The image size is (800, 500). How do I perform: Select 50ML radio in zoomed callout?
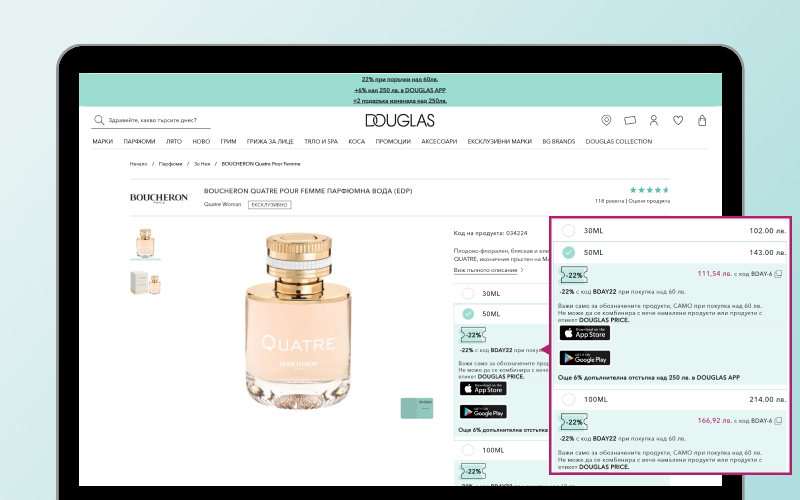[x=568, y=252]
